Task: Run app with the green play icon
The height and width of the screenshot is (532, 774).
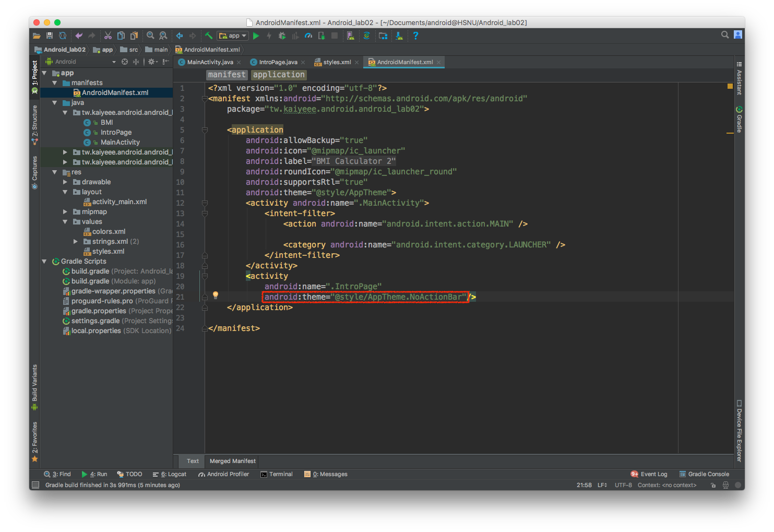Action: (x=256, y=36)
